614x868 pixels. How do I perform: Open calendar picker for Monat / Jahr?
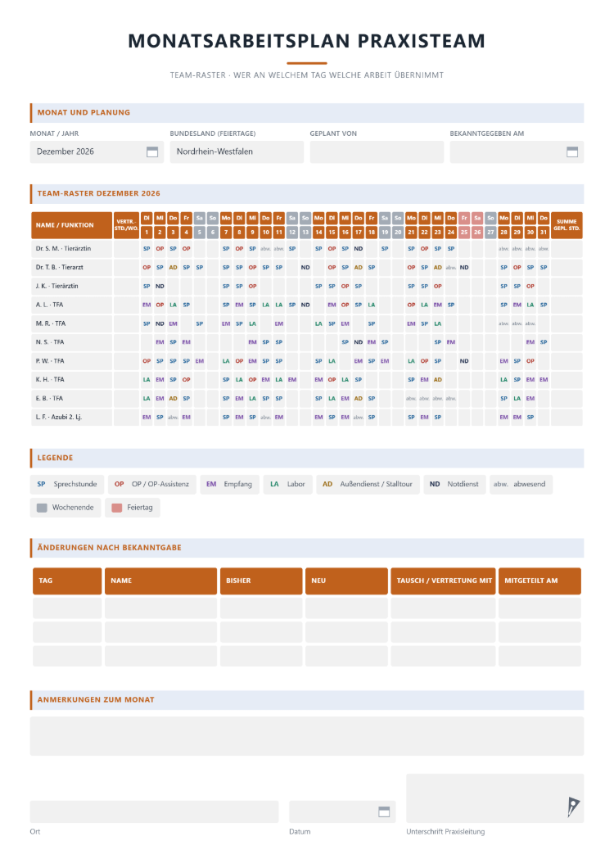pyautogui.click(x=152, y=152)
